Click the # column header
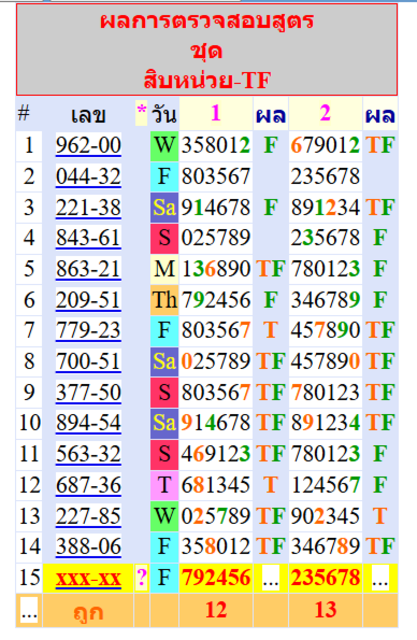The width and height of the screenshot is (417, 640). pyautogui.click(x=24, y=113)
